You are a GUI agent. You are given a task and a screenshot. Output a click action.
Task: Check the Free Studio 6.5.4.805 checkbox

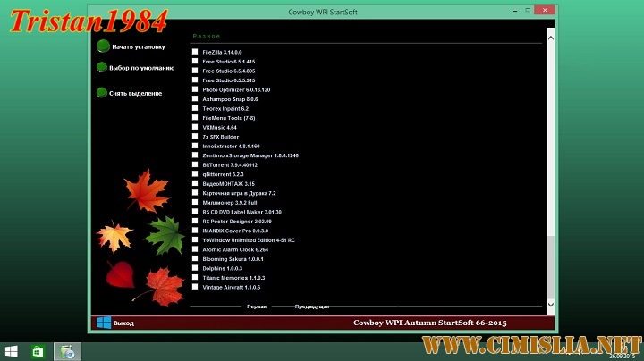[195, 71]
